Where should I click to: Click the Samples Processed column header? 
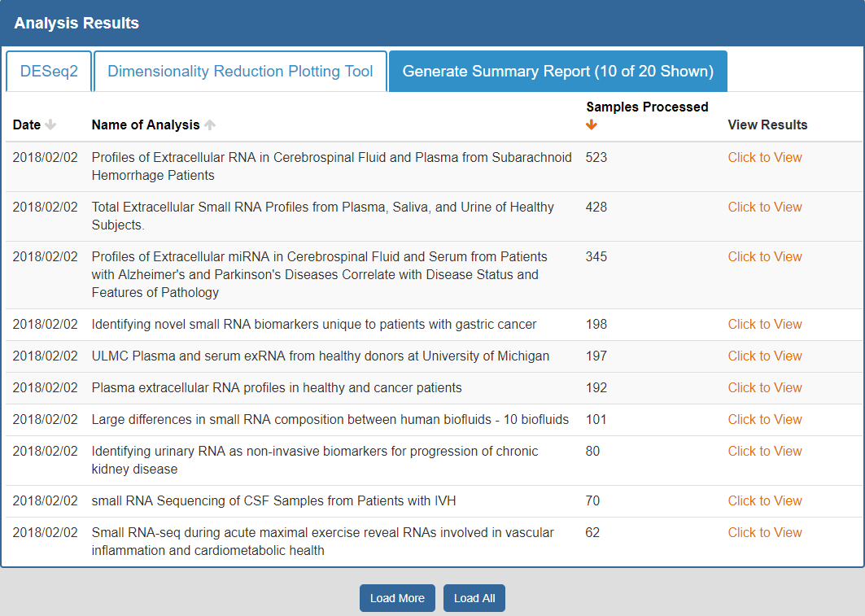tap(646, 107)
